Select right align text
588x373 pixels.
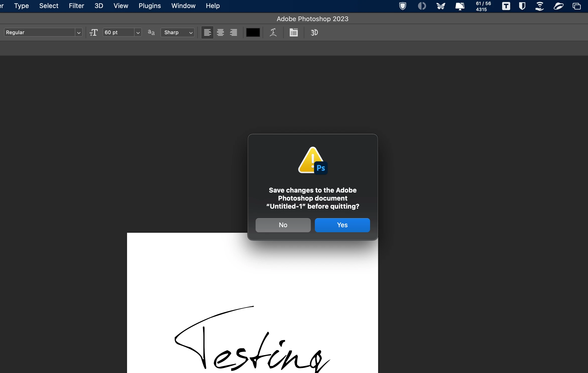point(233,32)
